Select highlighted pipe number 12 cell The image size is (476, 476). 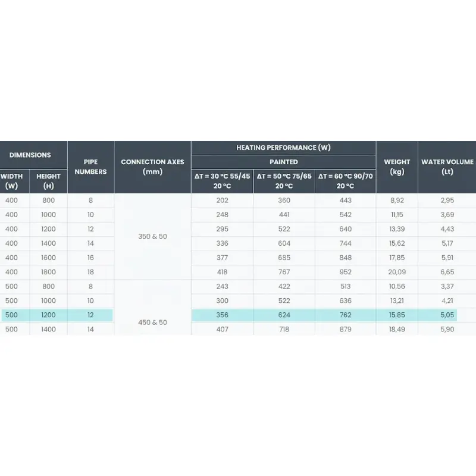pyautogui.click(x=90, y=315)
